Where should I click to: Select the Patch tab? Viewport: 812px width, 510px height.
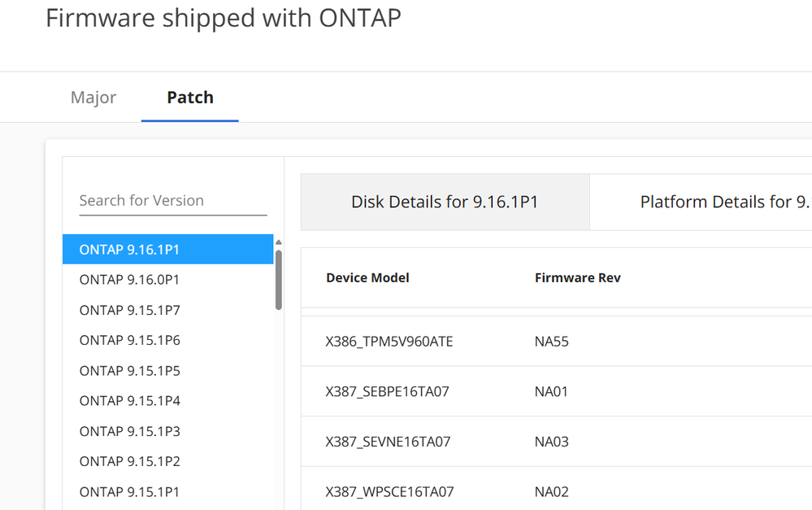[190, 98]
